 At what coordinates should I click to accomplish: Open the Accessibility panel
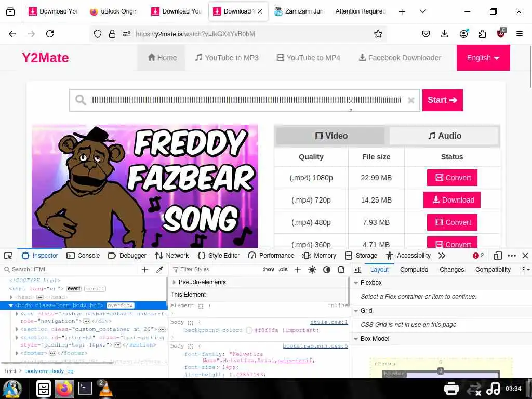click(x=408, y=256)
